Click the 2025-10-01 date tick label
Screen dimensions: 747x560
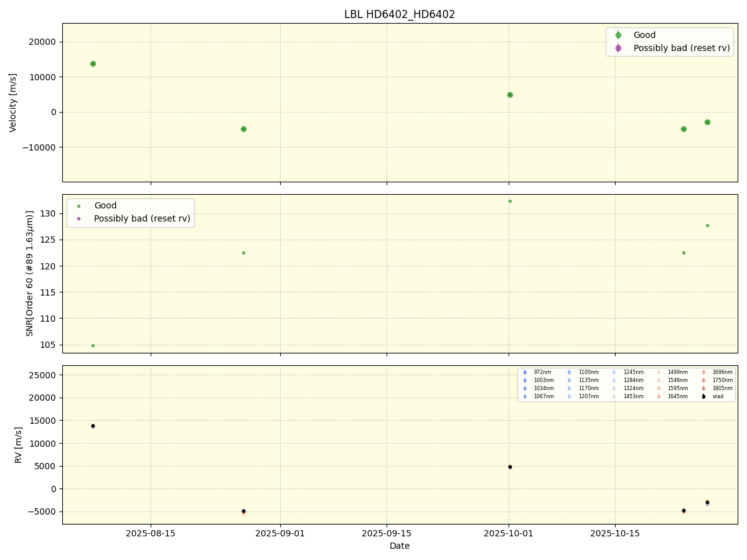[509, 533]
